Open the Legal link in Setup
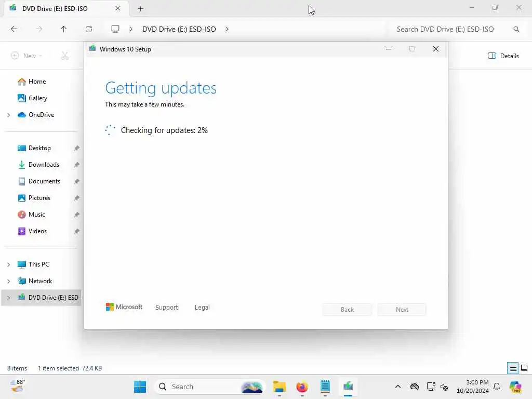Image resolution: width=532 pixels, height=399 pixels. tap(202, 308)
